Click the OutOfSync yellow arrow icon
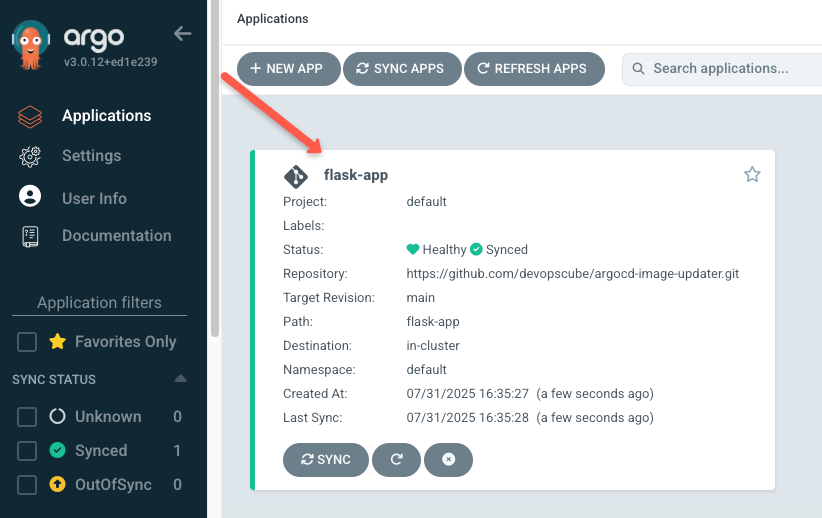 point(57,484)
